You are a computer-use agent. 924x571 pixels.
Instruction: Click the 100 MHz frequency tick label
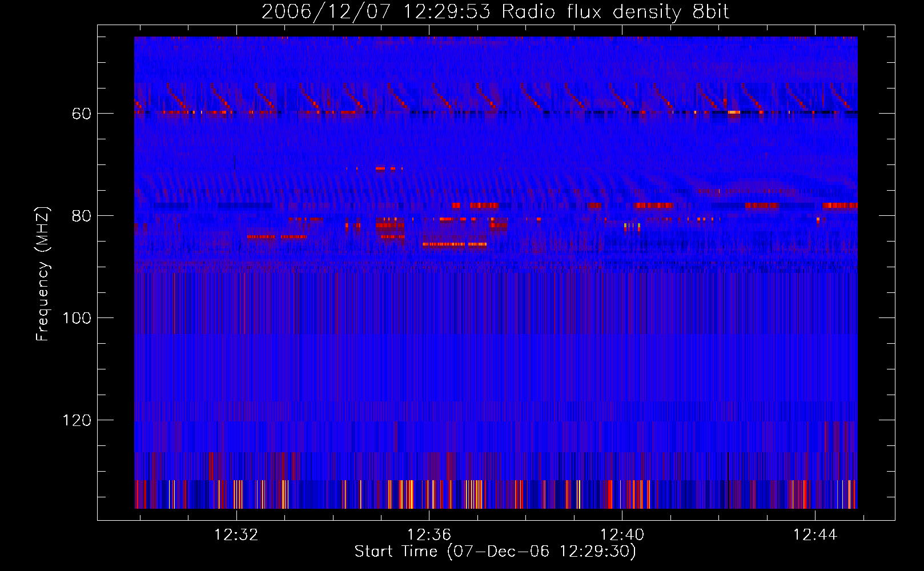coord(77,318)
